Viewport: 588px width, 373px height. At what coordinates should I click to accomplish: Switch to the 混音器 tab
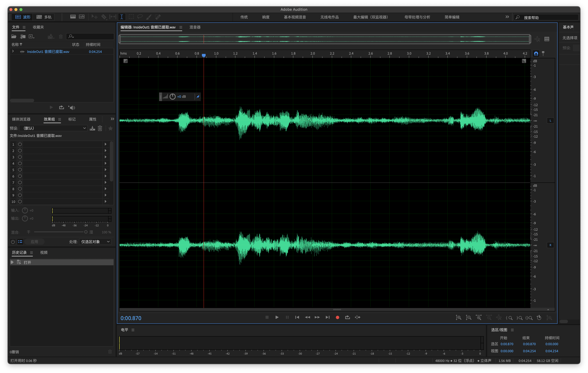point(195,27)
